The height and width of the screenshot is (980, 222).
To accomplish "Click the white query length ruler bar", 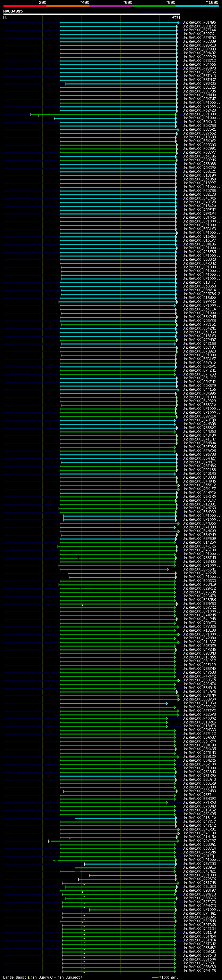I will (x=92, y=15).
